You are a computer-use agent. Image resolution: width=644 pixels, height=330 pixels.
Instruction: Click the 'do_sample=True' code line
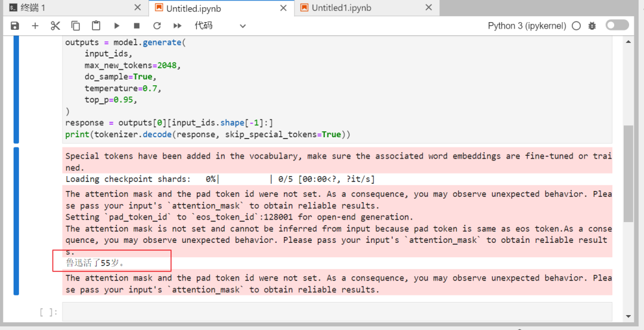(120, 77)
